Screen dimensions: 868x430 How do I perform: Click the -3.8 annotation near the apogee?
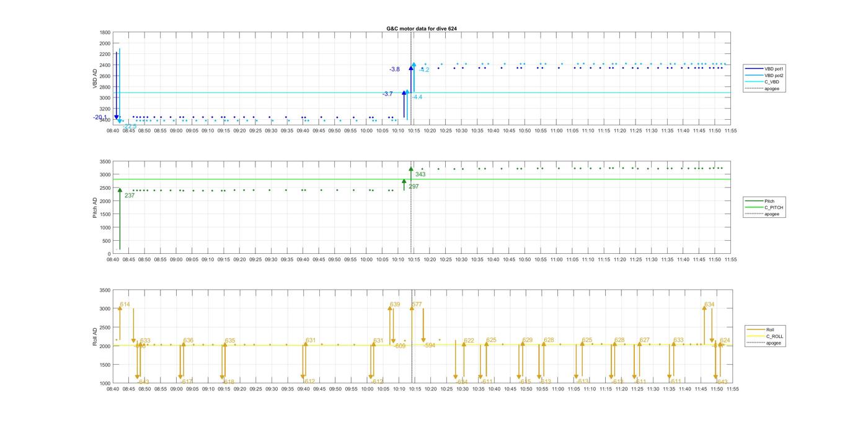(394, 69)
